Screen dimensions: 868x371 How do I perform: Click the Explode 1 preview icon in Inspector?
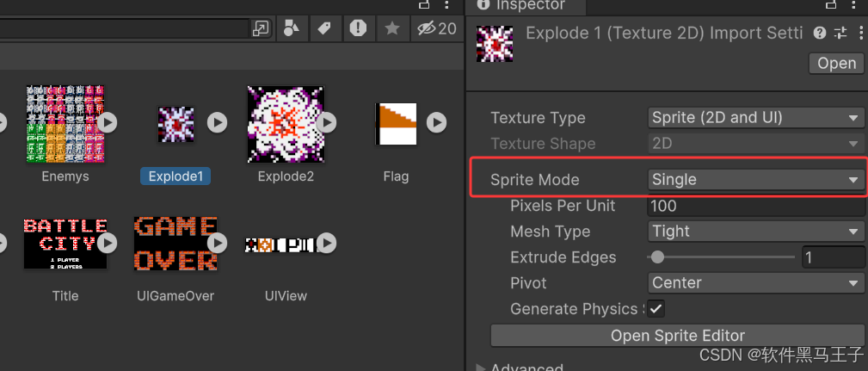(x=495, y=43)
